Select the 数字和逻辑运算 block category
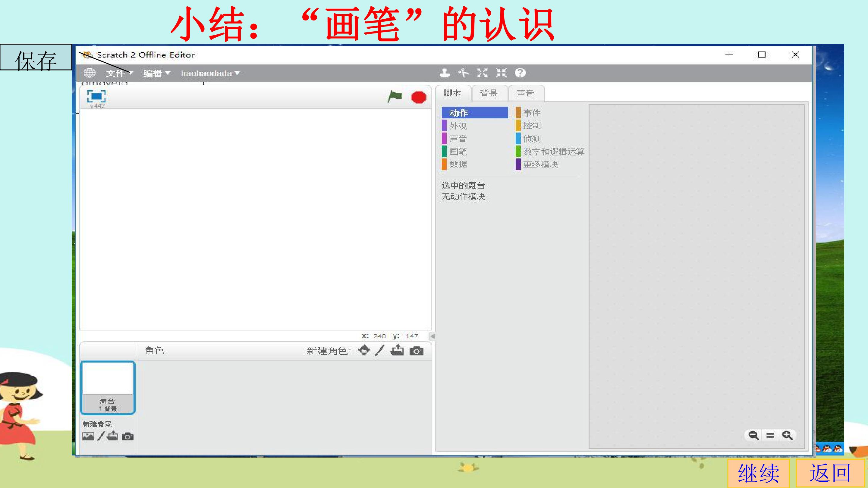 [x=550, y=151]
